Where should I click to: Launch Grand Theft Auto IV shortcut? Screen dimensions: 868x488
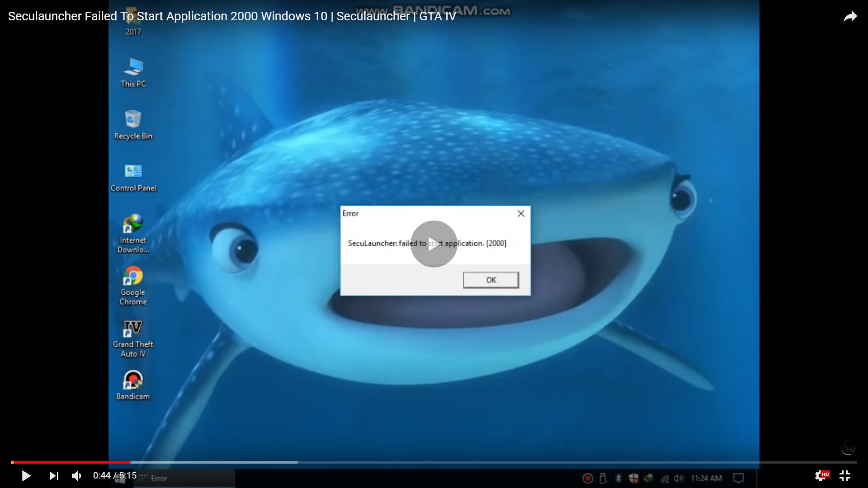(x=133, y=339)
